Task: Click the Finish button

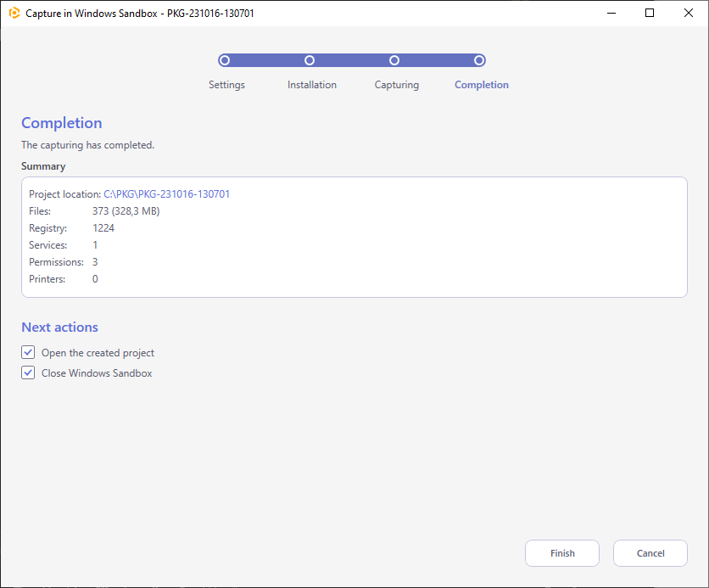Action: pyautogui.click(x=562, y=552)
